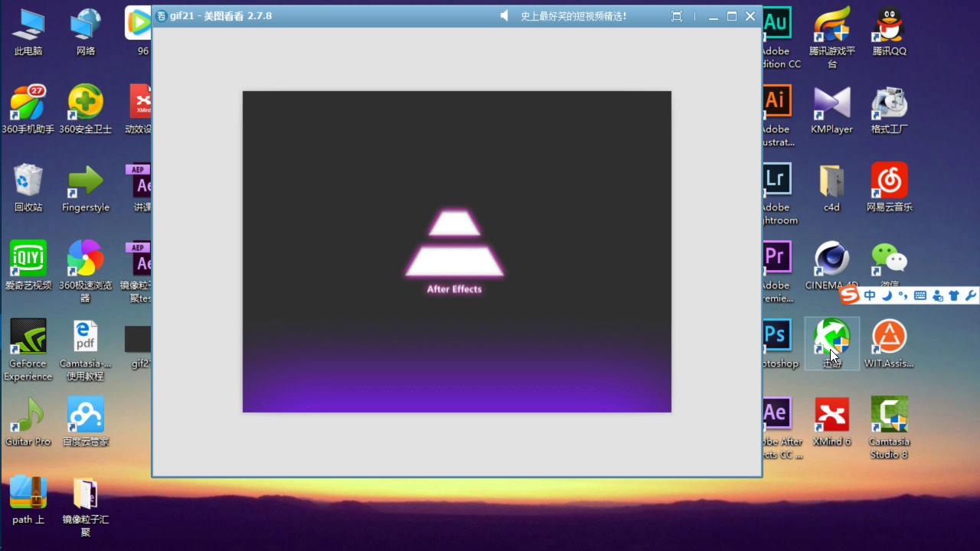Open Sogou soft keyboard icon

920,295
